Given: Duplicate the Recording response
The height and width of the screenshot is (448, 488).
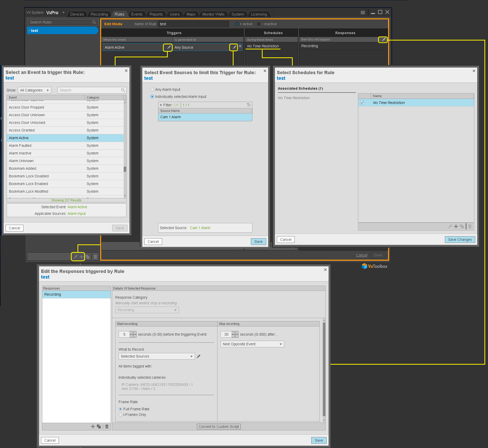Looking at the screenshot, I should [x=99, y=426].
